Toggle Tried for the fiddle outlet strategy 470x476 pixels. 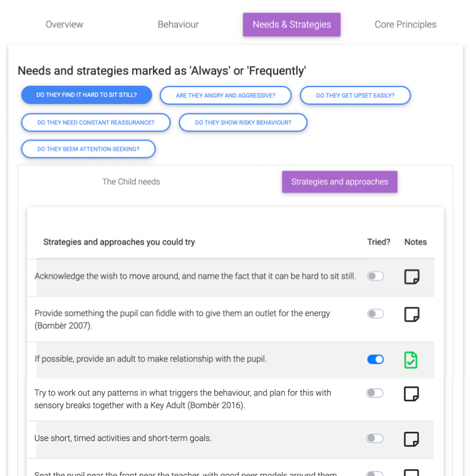[x=375, y=314]
